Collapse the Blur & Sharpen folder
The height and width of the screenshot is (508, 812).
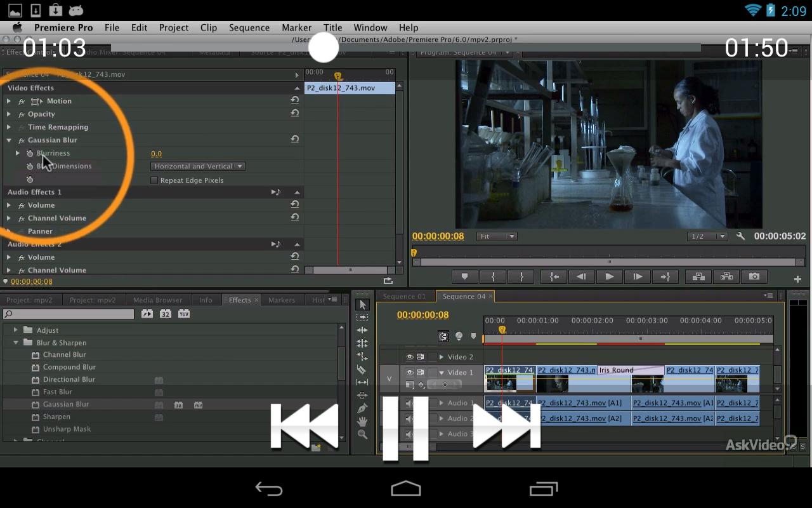click(16, 343)
